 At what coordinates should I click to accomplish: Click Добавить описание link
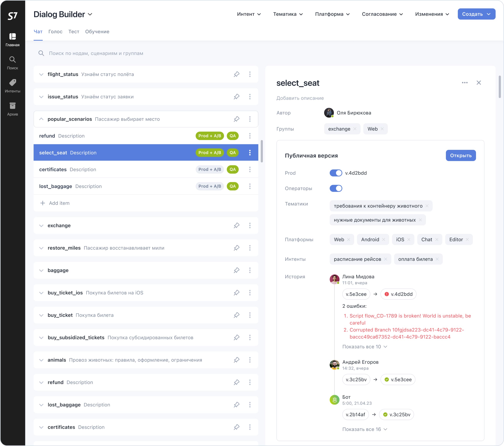pos(300,98)
